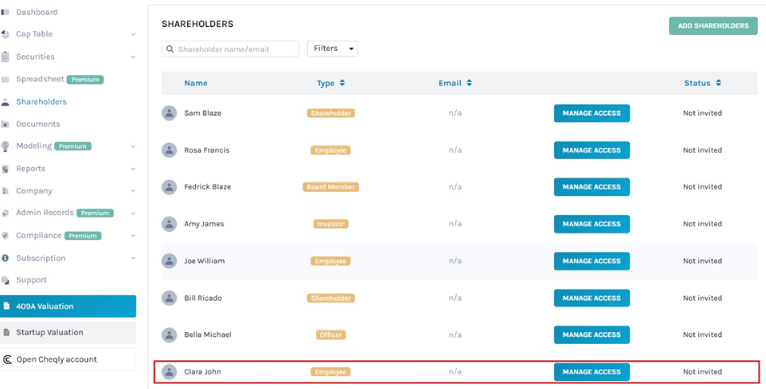Click the Modeling lightbulb icon
This screenshot has width=766, height=389.
(5, 146)
